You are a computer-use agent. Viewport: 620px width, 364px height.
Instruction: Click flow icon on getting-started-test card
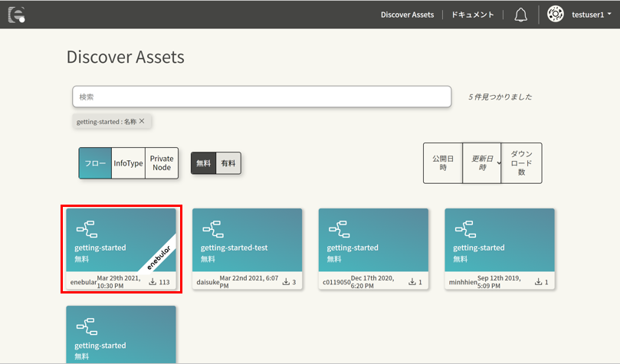click(x=213, y=229)
